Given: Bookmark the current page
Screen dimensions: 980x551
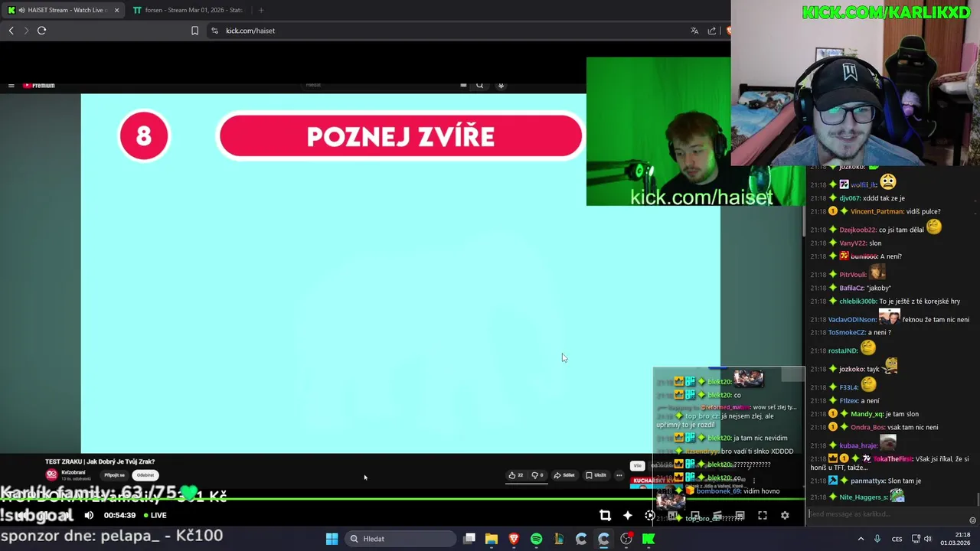Looking at the screenshot, I should 194,31.
